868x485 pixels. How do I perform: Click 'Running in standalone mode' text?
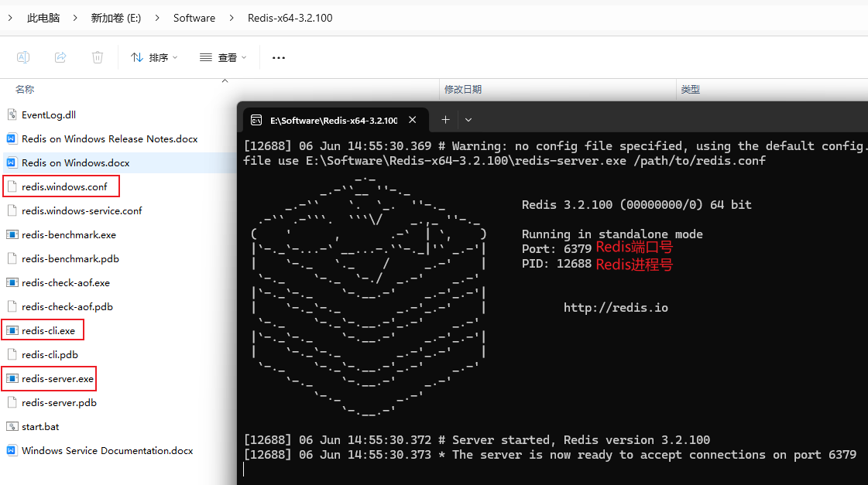click(612, 234)
